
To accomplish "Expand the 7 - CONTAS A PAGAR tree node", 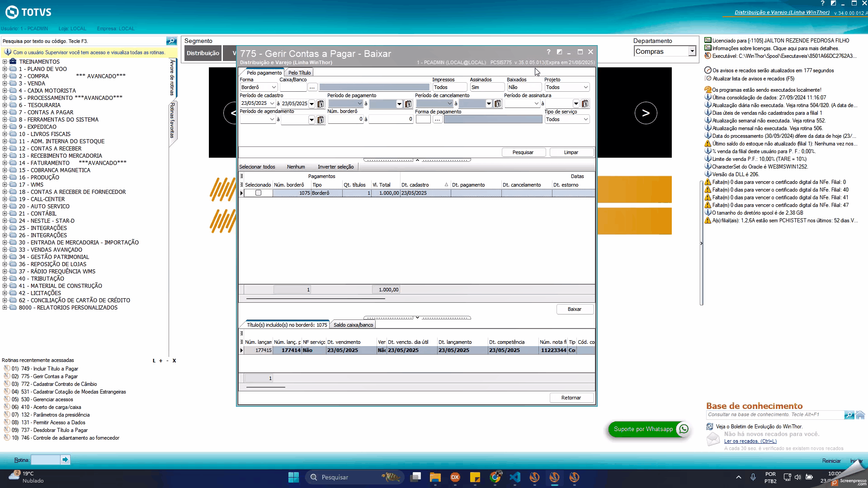I will [x=5, y=113].
